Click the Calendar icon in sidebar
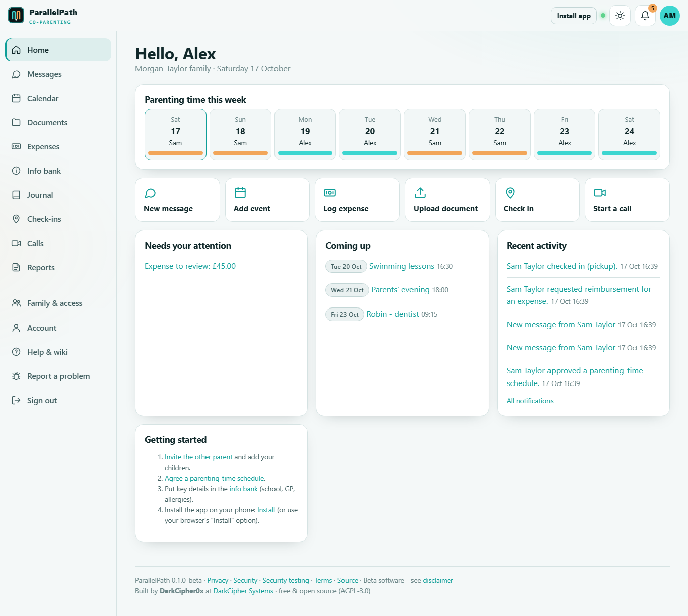Viewport: 688px width, 616px height. 16,99
